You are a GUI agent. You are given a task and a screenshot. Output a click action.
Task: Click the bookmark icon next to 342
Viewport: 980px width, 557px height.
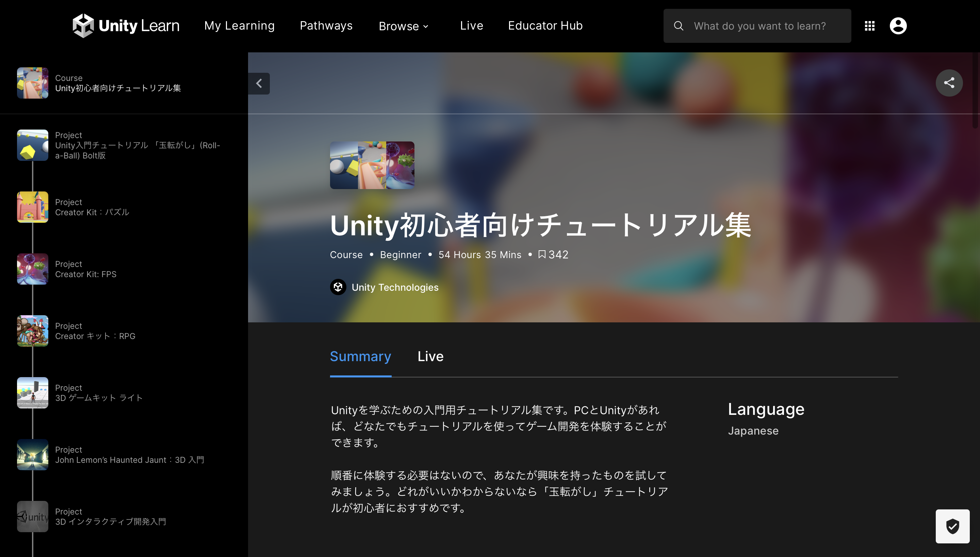[x=542, y=254]
